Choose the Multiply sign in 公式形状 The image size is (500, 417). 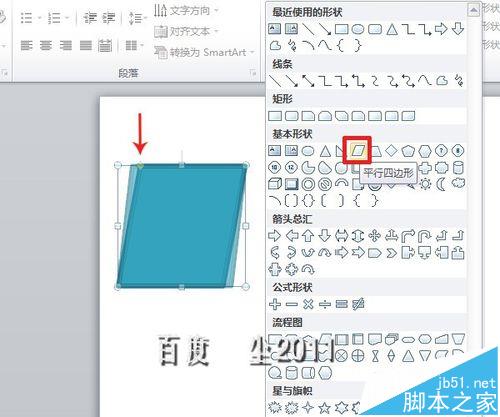[x=308, y=304]
